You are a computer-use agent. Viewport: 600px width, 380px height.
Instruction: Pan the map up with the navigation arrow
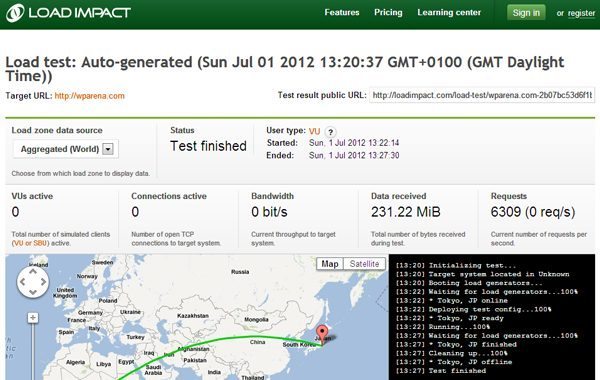point(33,271)
